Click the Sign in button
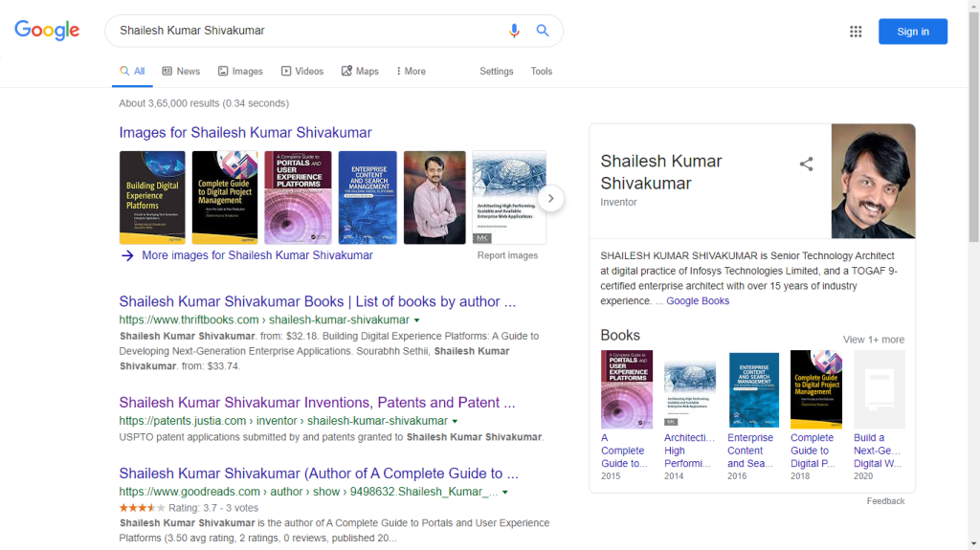980x550 pixels. pos(912,32)
